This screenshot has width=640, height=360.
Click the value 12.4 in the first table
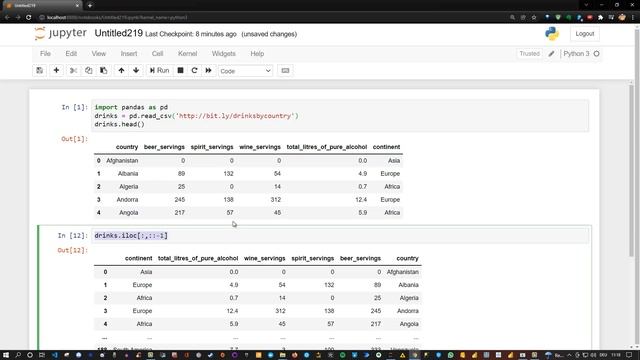tap(361, 200)
